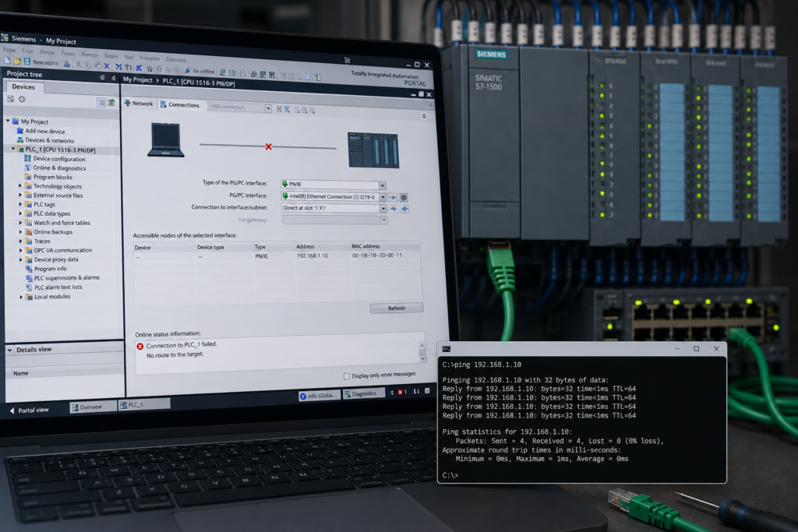Open the Direct at slot '1 X1' dropdown

tap(383, 209)
